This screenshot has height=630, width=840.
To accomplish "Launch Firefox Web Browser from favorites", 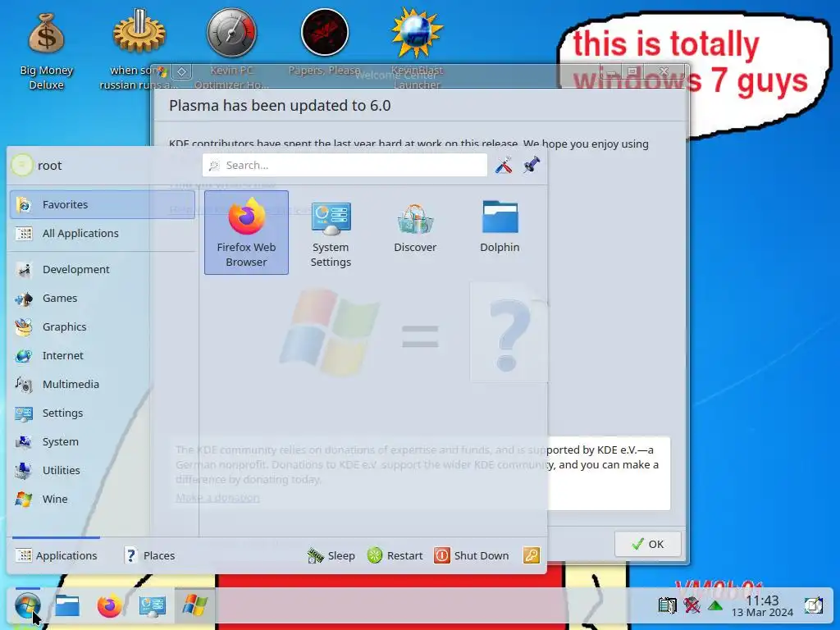I will pos(246,232).
